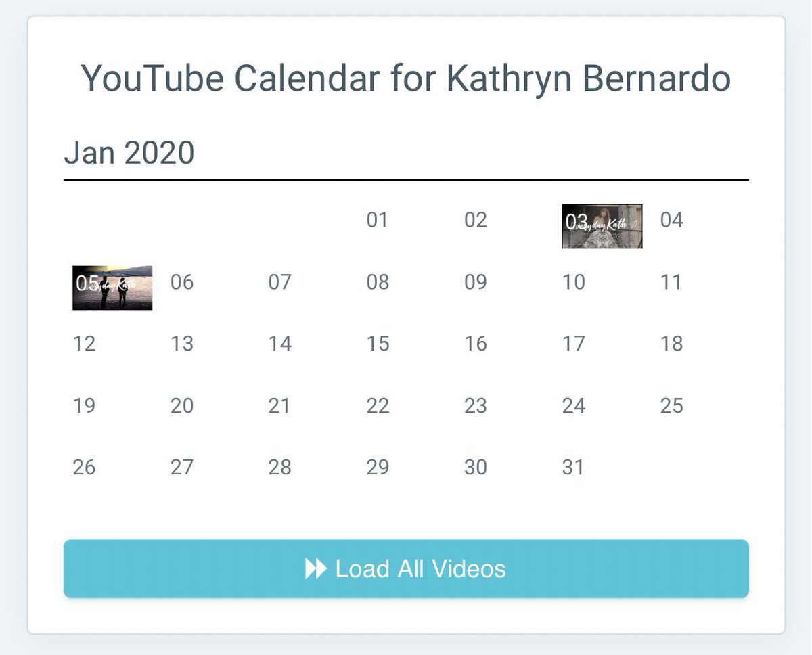
Task: Select day 26 in the calendar
Action: (x=84, y=468)
